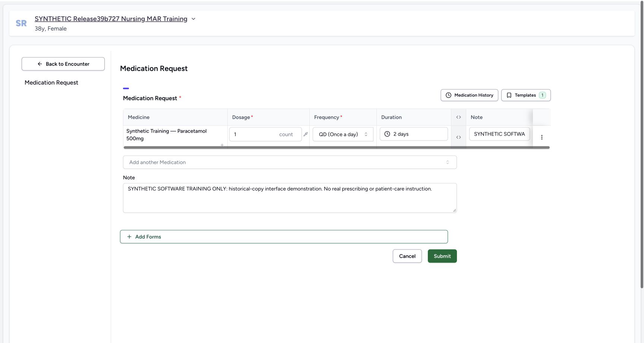
Task: Click the Add Forms button
Action: pos(284,237)
